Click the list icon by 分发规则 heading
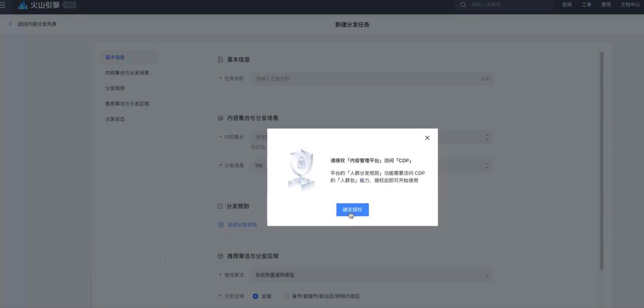644x308 pixels. point(220,206)
